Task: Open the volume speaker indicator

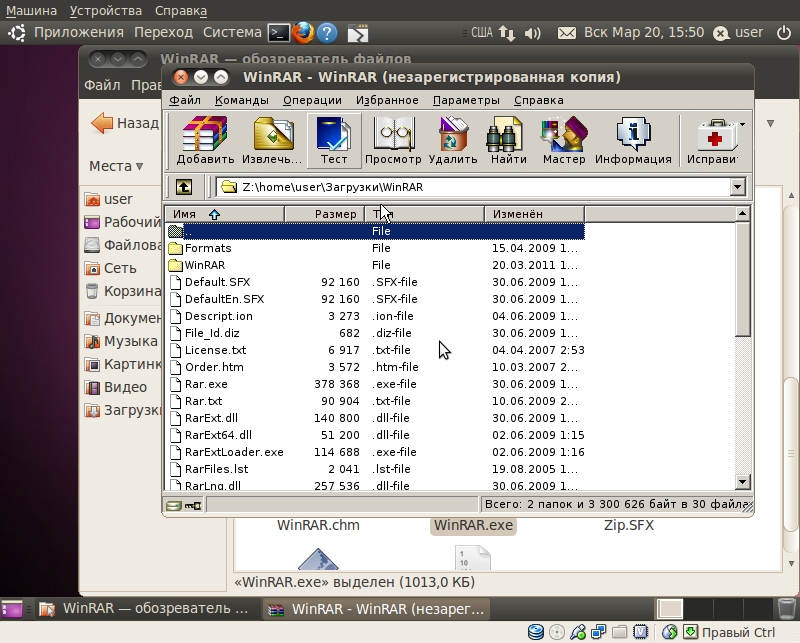Action: 532,33
